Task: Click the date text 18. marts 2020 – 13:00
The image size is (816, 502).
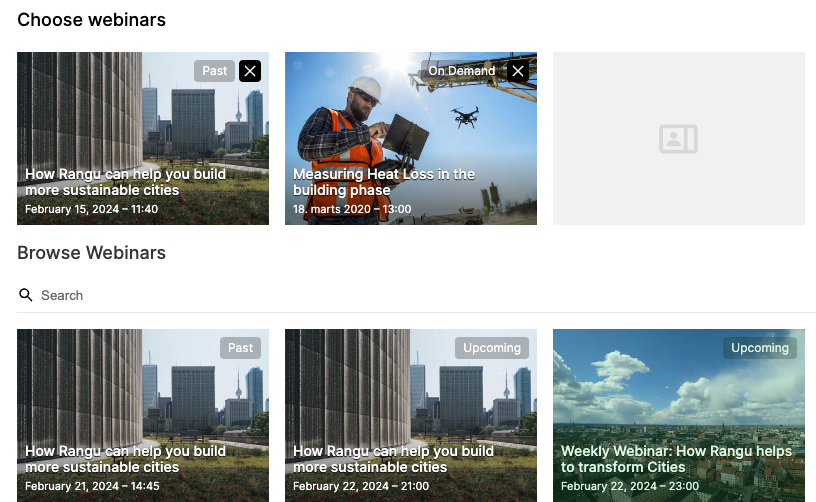Action: 352,209
